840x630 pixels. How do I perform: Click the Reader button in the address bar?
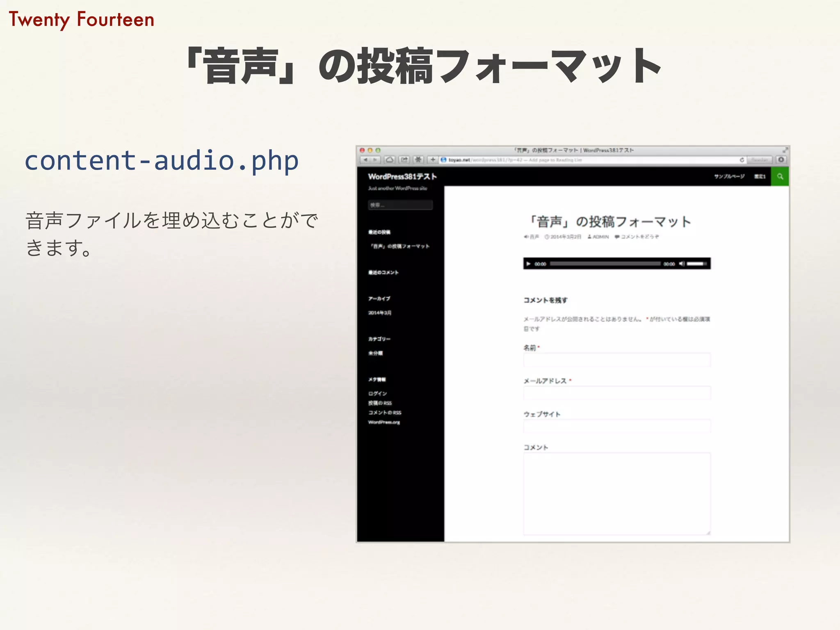point(760,160)
